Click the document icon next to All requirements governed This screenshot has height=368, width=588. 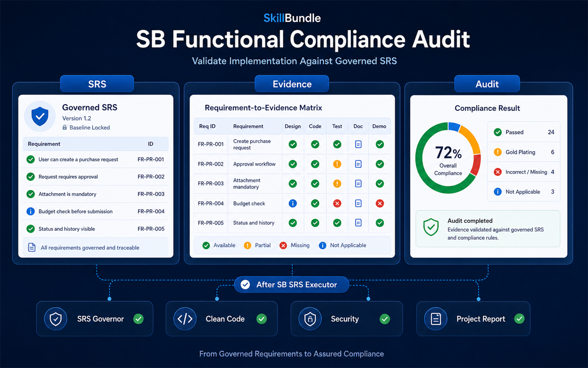pos(32,247)
